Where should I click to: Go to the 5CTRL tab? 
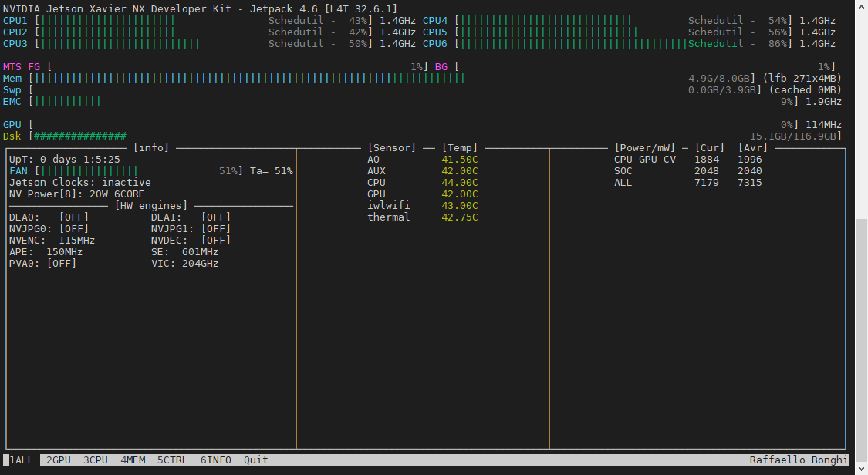(172, 460)
